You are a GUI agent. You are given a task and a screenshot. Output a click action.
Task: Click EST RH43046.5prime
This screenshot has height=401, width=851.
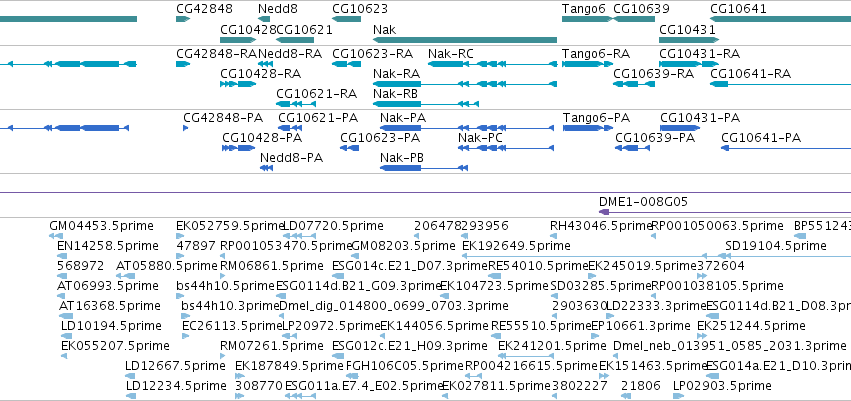pos(554,235)
